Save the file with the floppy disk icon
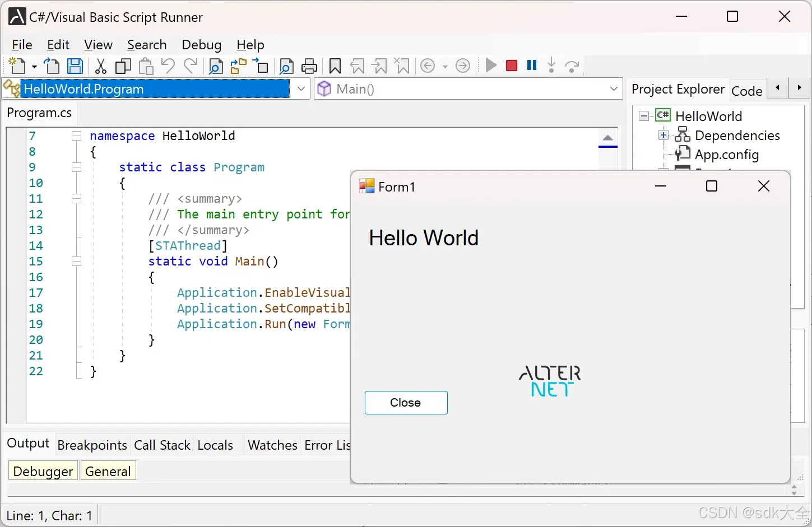The height and width of the screenshot is (527, 812). click(x=75, y=66)
